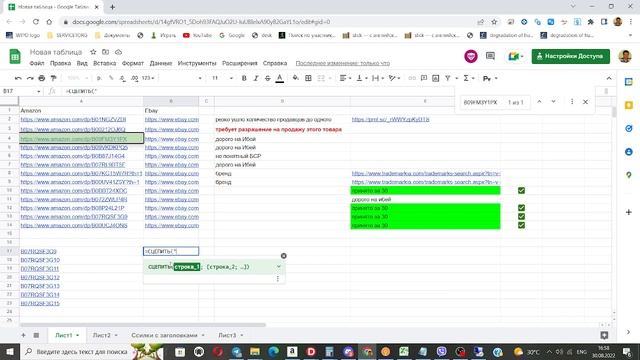Click the Настройки Доступа share button
This screenshot has width=640, height=360.
tap(571, 56)
